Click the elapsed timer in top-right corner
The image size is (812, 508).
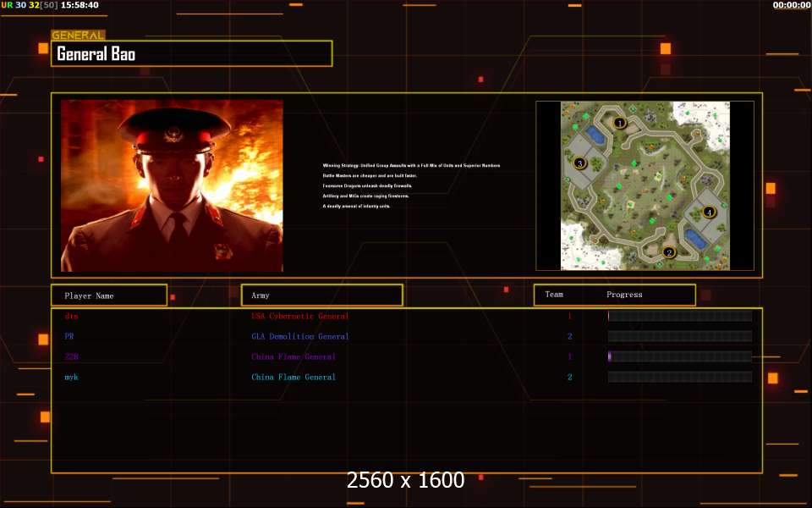pos(791,5)
